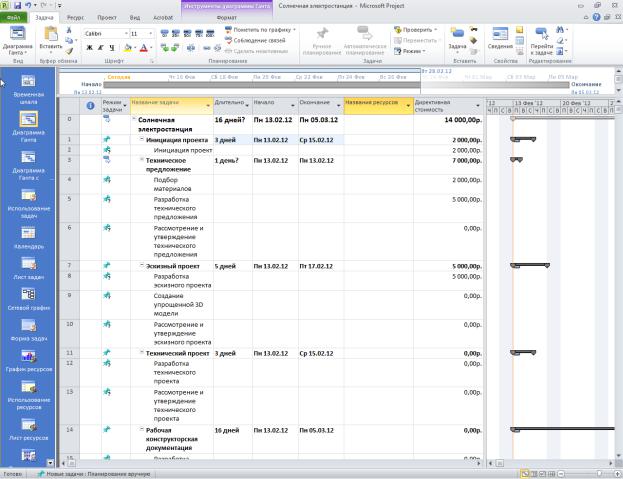Open the Режим dropdown in ribbon
The image size is (623, 479).
tap(410, 51)
